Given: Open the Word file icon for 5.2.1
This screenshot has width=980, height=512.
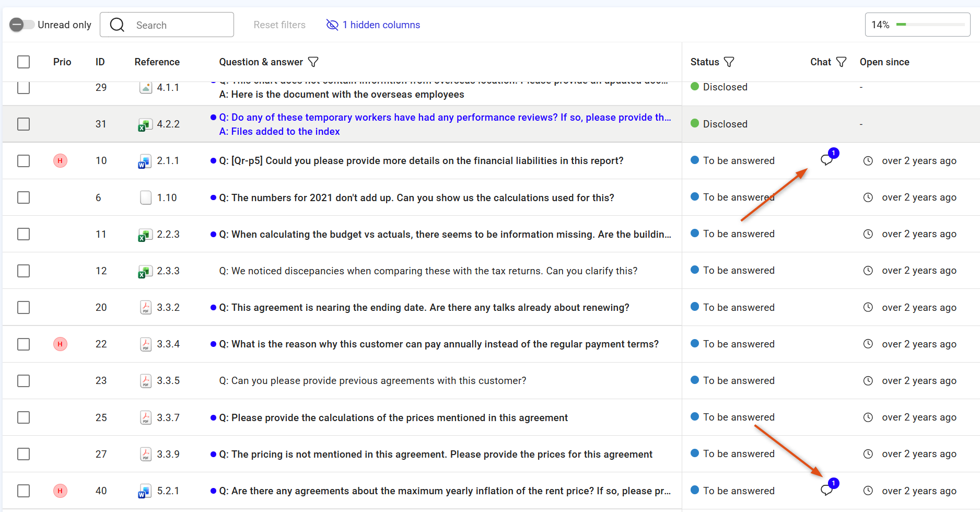Looking at the screenshot, I should pyautogui.click(x=145, y=492).
